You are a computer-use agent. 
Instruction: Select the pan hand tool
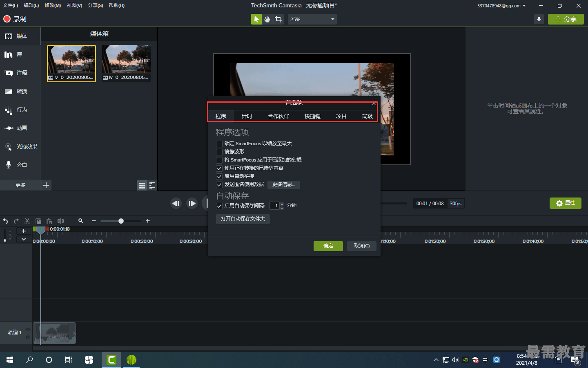[267, 19]
